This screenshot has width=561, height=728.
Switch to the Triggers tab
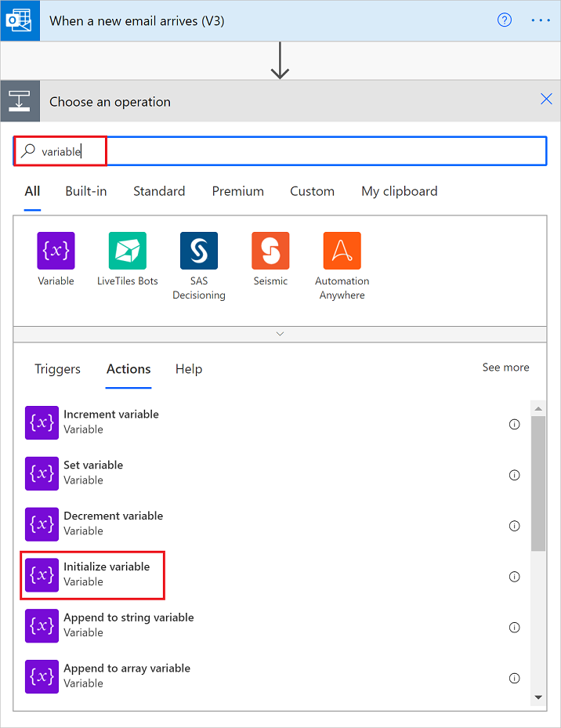[57, 368]
